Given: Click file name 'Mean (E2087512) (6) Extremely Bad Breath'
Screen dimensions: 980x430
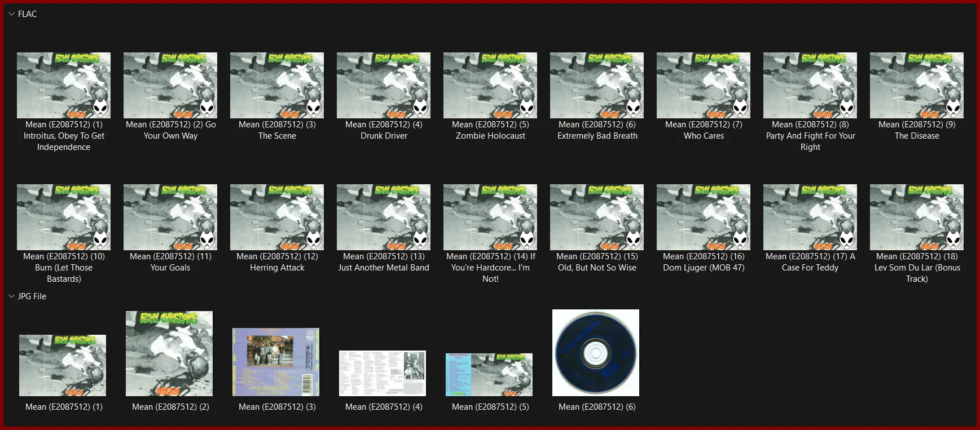Looking at the screenshot, I should [x=597, y=130].
